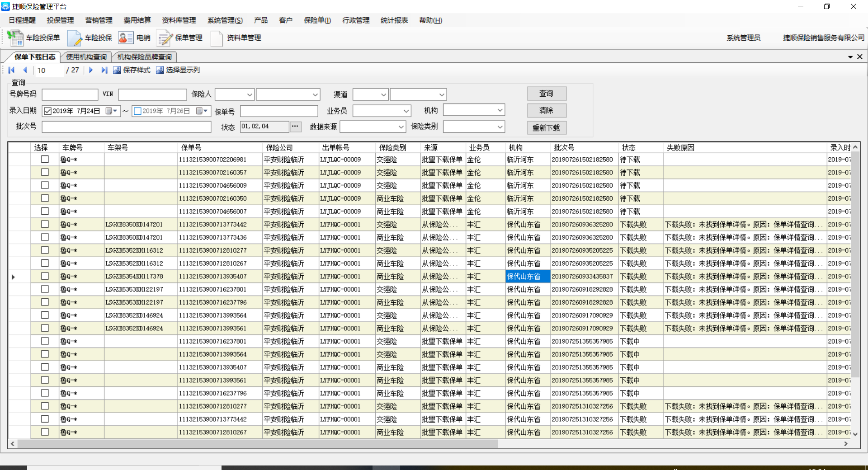Viewport: 868px width, 470px height.
Task: Jump to the last page arrow
Action: 104,70
